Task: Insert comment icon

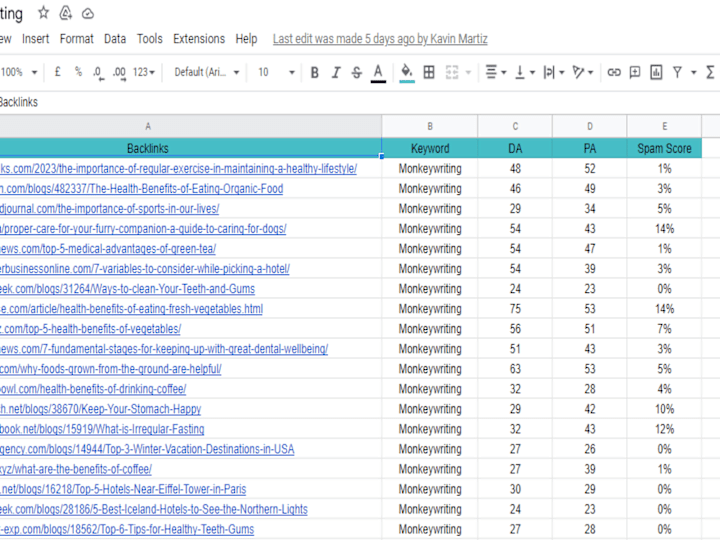Action: point(635,72)
